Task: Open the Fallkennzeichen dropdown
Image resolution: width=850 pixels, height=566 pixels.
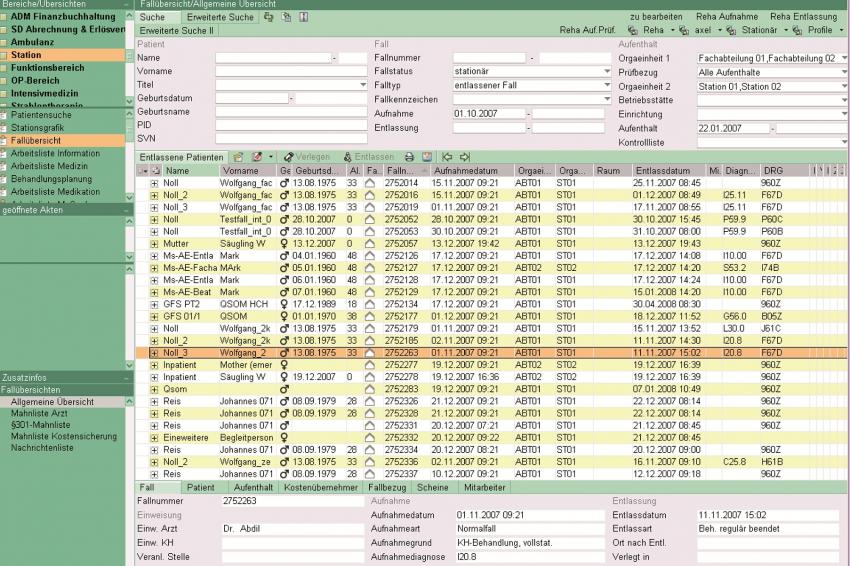Action: (607, 99)
